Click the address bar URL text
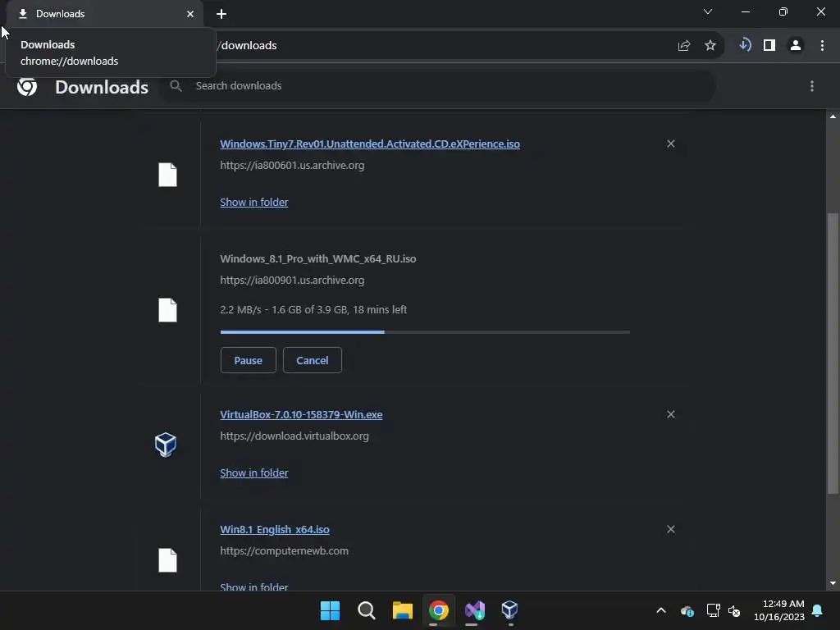 pyautogui.click(x=247, y=46)
